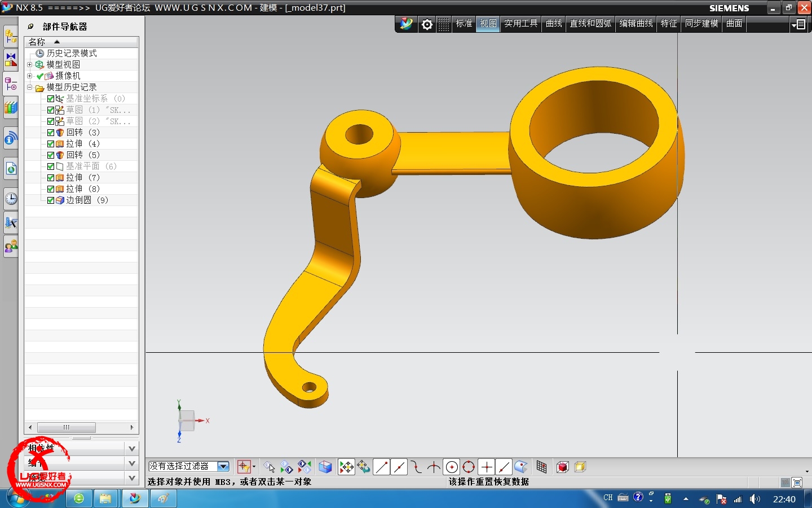Toggle the Intersection Point snap icon
Viewport: 812px width, 508px height.
(x=434, y=467)
